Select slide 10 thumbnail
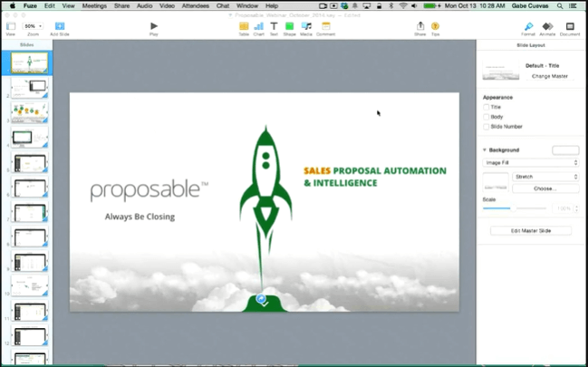The height and width of the screenshot is (367, 588). point(30,285)
